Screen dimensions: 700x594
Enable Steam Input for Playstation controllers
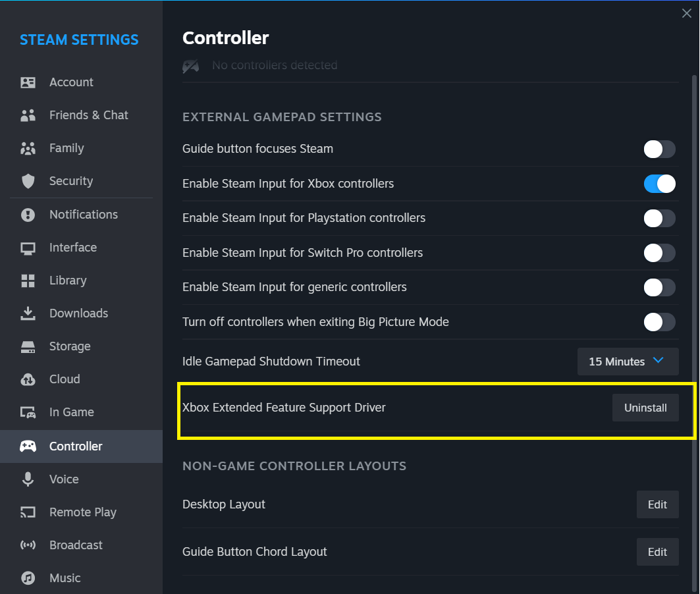point(659,218)
